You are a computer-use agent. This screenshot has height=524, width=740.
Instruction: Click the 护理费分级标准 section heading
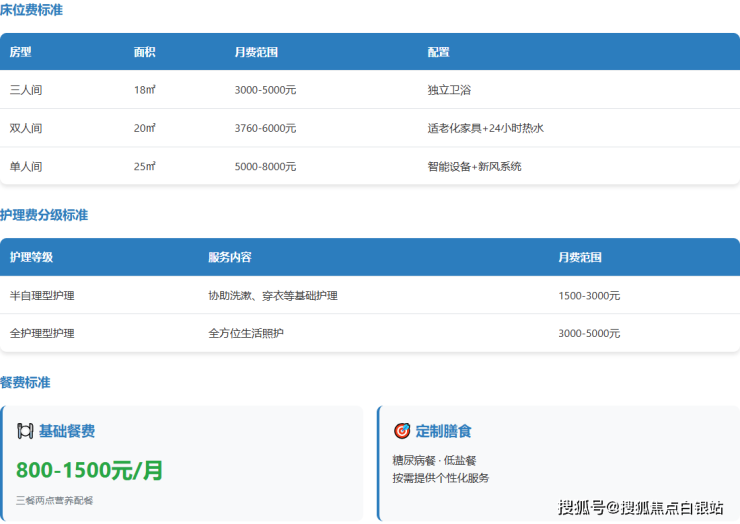tap(44, 215)
